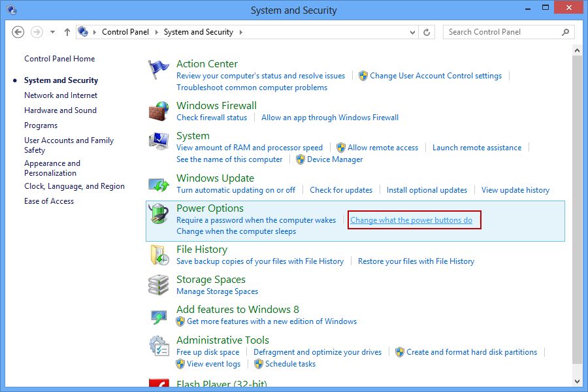Click Require a password when the computer wakes
Screen dimensions: 588x392
pyautogui.click(x=256, y=220)
